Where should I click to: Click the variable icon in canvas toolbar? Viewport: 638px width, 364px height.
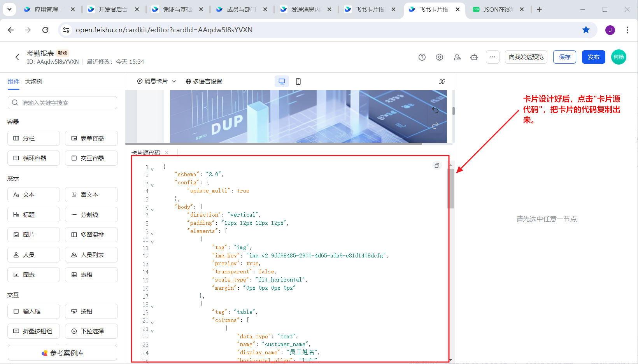(442, 81)
